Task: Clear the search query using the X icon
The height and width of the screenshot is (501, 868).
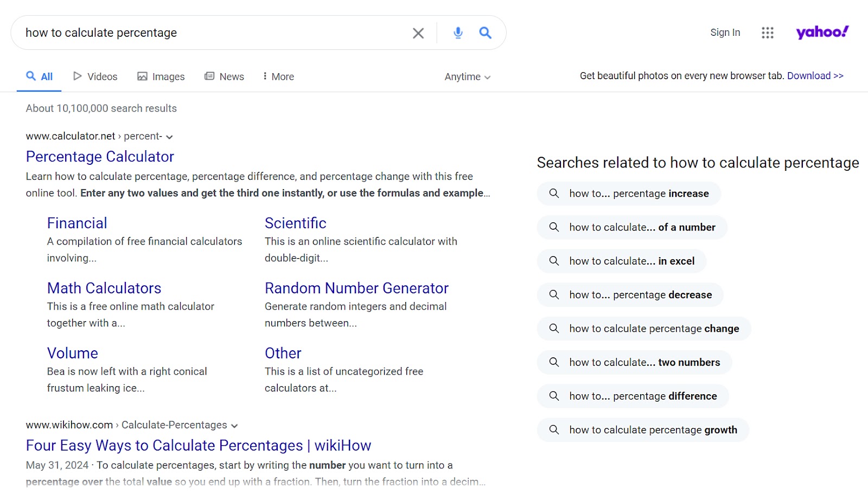Action: (x=418, y=33)
